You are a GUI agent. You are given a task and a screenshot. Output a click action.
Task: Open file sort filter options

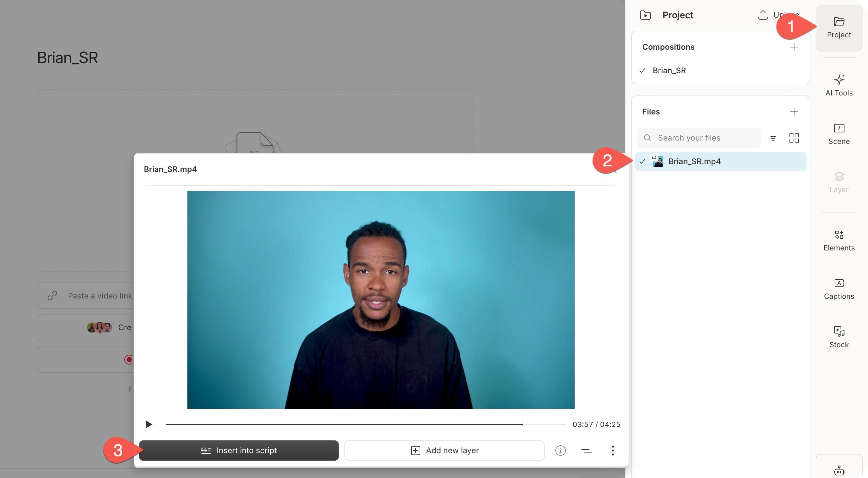coord(773,138)
